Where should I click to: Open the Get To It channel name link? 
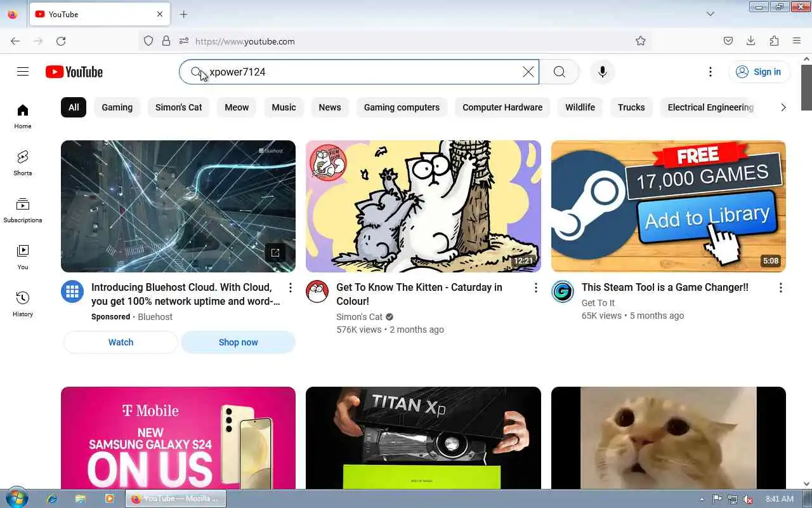(598, 303)
